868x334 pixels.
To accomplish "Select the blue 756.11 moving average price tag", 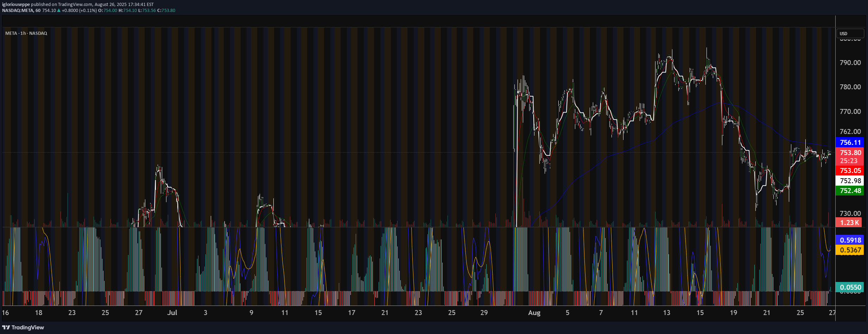I will 850,142.
